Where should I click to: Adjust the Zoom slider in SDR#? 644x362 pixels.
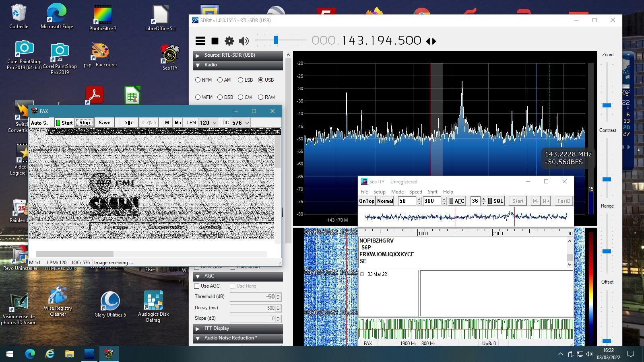coord(607,105)
